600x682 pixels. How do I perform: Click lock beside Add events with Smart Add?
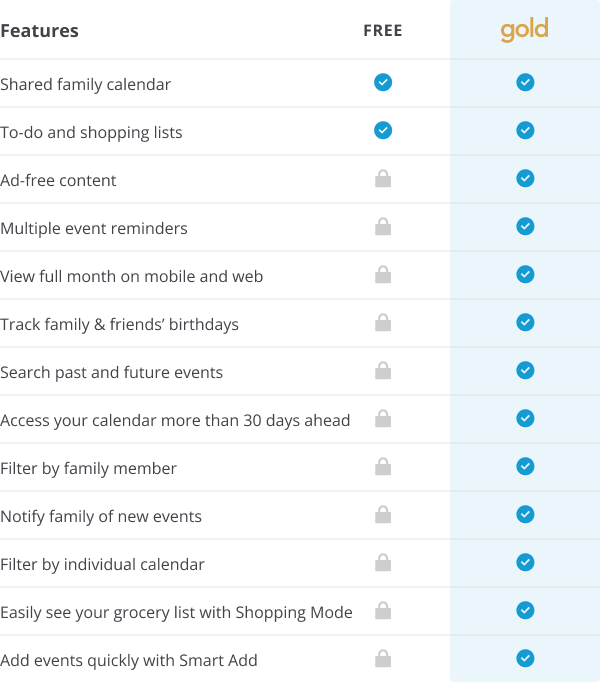383,659
